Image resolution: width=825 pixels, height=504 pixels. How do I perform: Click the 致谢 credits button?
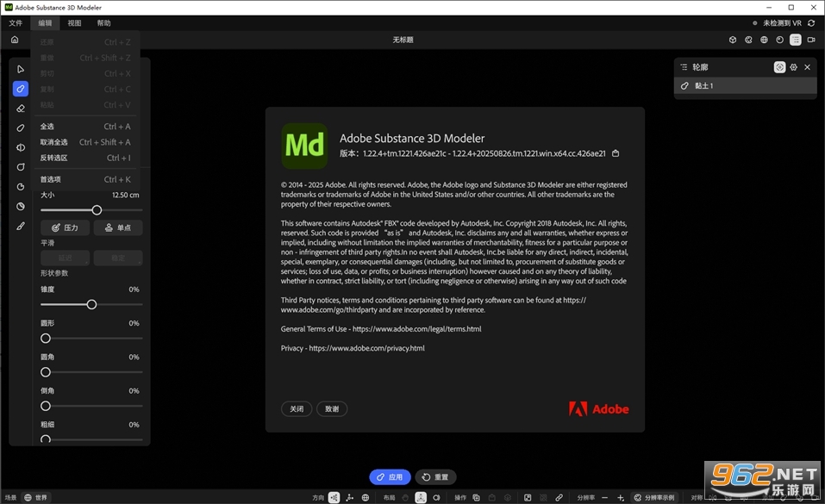[332, 408]
